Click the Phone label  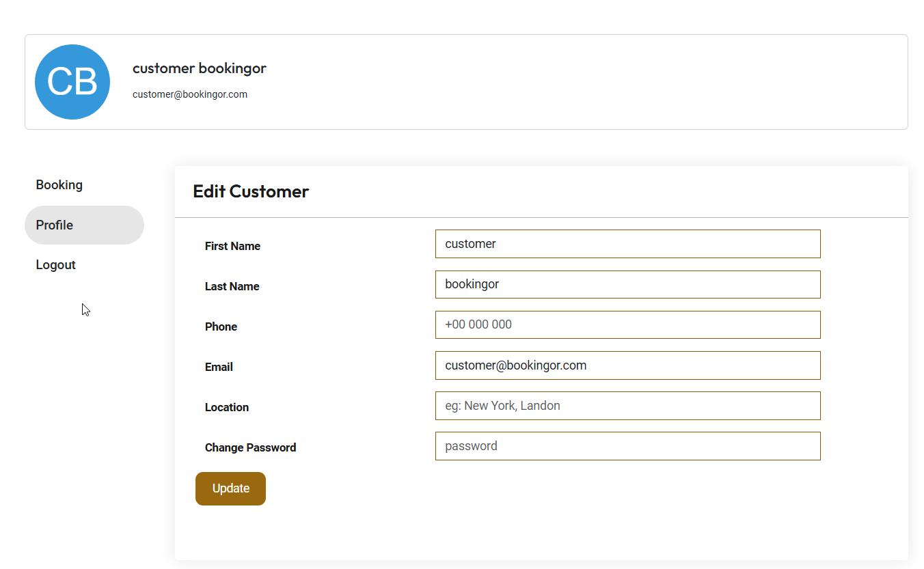tap(221, 327)
